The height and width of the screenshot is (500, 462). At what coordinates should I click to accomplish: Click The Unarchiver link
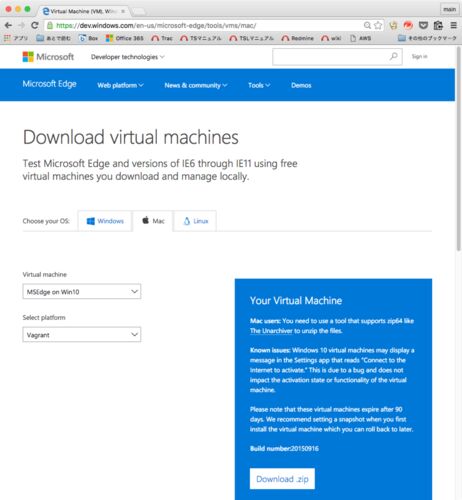tap(271, 331)
